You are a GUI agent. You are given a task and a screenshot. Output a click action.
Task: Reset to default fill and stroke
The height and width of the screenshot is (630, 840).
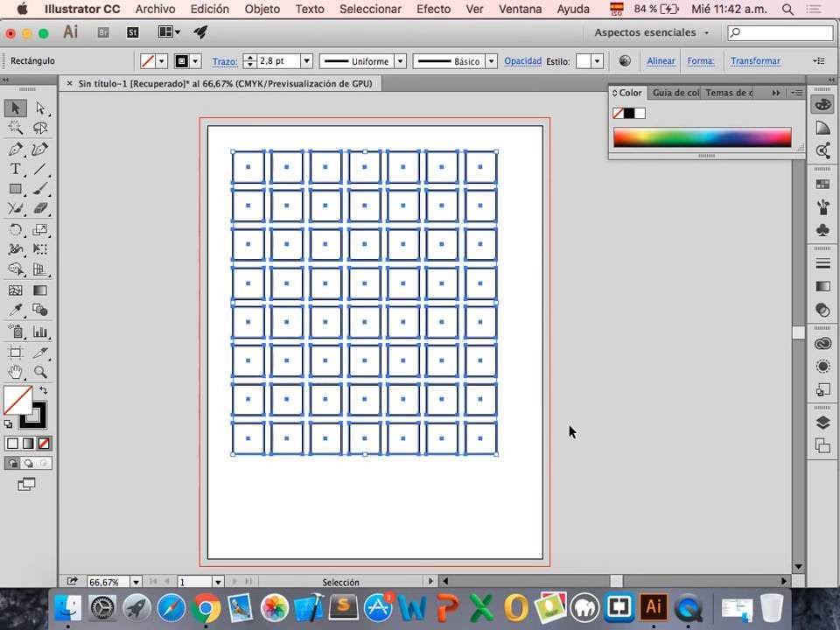pyautogui.click(x=8, y=423)
